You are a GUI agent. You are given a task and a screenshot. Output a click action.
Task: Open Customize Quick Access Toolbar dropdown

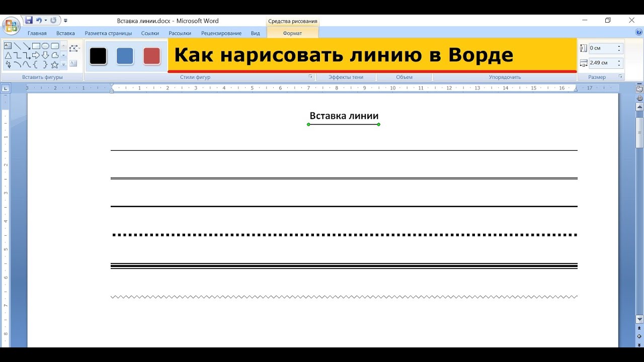pos(65,21)
